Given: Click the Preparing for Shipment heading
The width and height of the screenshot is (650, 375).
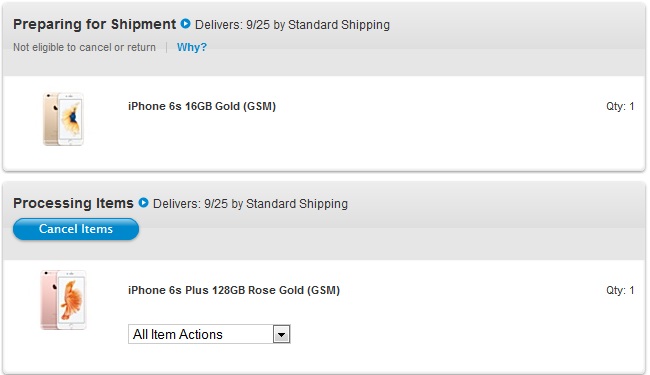Looking at the screenshot, I should pos(95,24).
